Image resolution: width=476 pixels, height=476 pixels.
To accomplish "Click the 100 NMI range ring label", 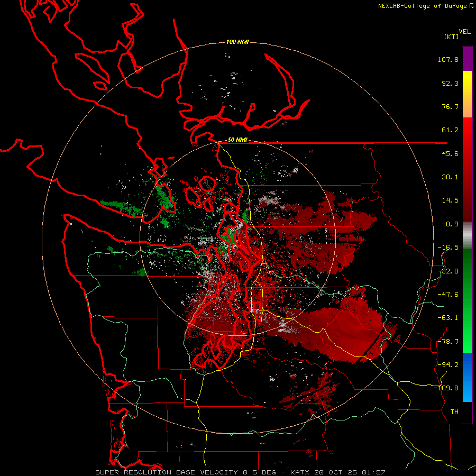I will [x=237, y=42].
